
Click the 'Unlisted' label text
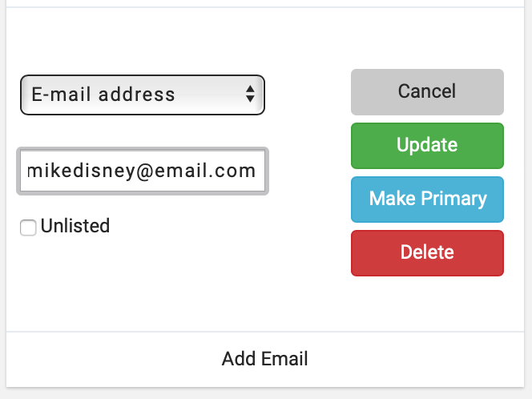point(75,226)
